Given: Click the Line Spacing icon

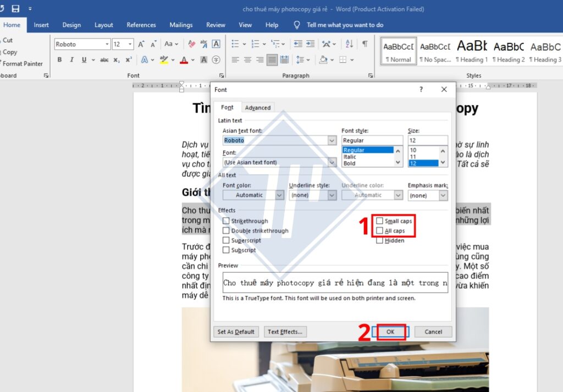Looking at the screenshot, I should click(x=300, y=59).
